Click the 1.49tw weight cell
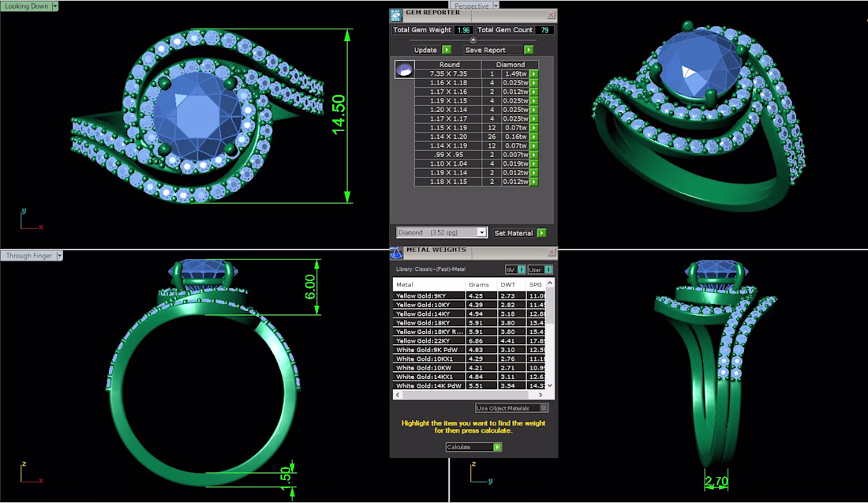Viewport: 868px width, 503px height. (x=515, y=73)
